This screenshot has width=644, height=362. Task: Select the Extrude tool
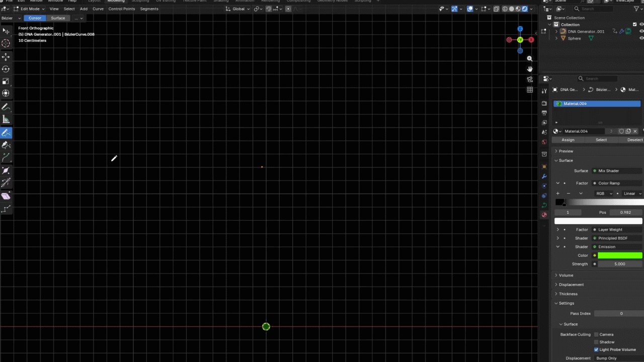tap(6, 158)
